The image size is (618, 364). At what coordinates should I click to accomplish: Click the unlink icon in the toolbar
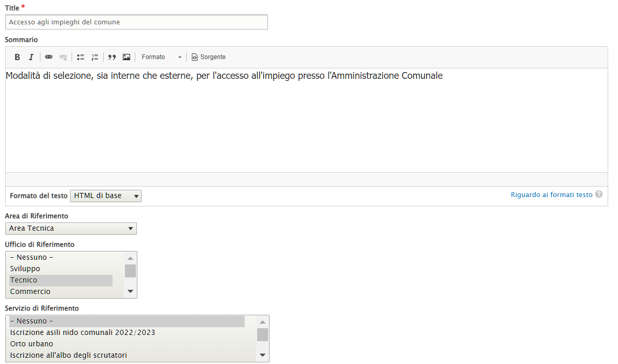[x=63, y=57]
